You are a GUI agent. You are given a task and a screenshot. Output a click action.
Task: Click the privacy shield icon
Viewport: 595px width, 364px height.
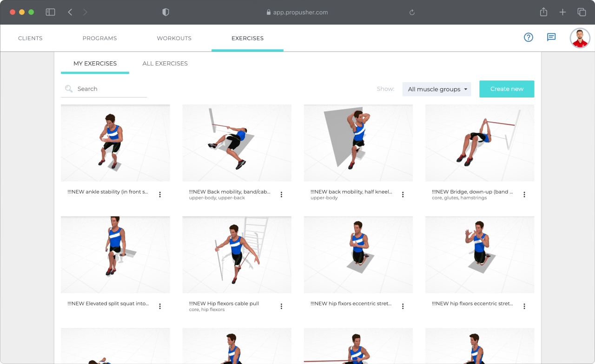pos(165,13)
